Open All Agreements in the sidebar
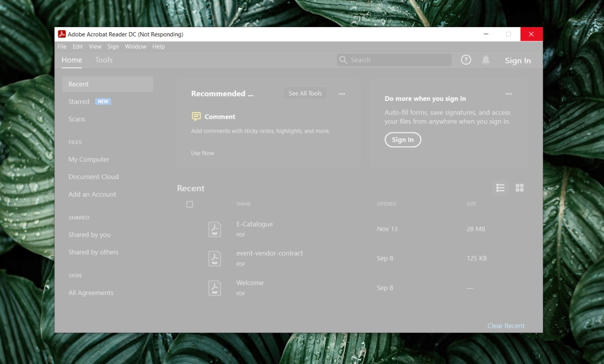 [91, 293]
